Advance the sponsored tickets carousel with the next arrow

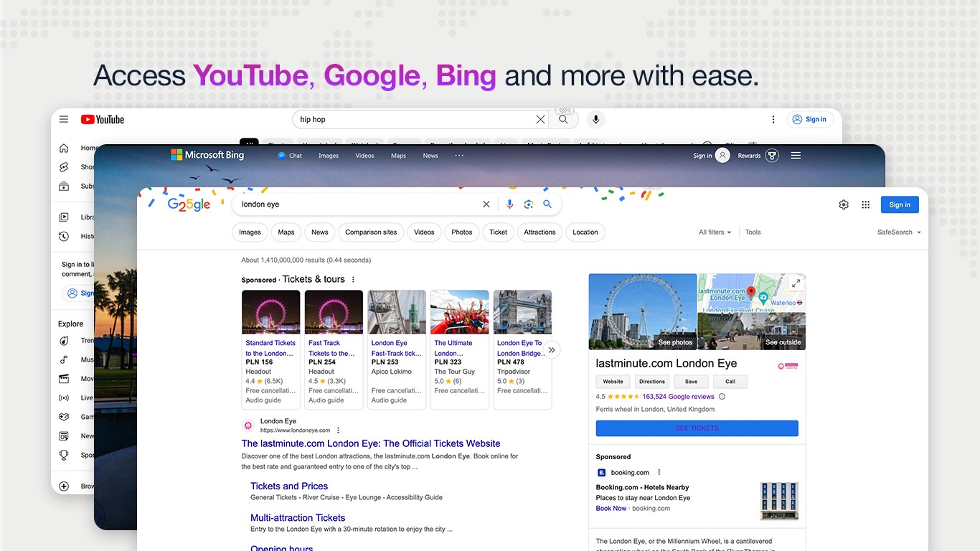(552, 349)
